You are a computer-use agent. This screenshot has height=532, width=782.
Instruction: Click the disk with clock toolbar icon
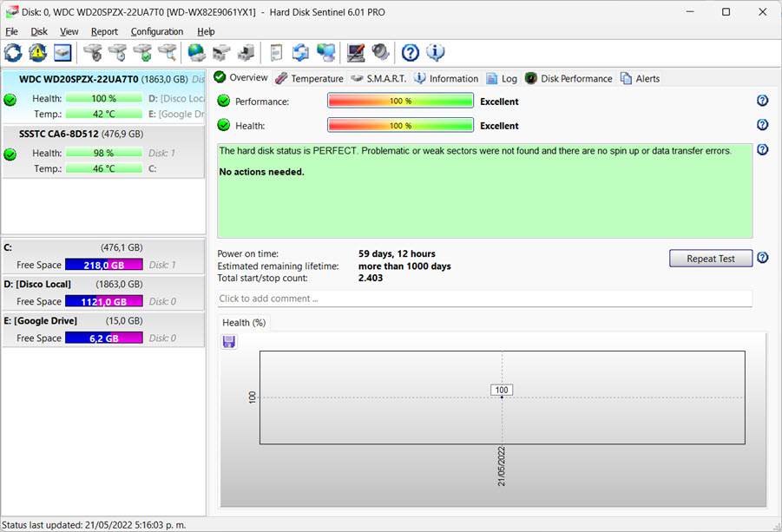118,52
